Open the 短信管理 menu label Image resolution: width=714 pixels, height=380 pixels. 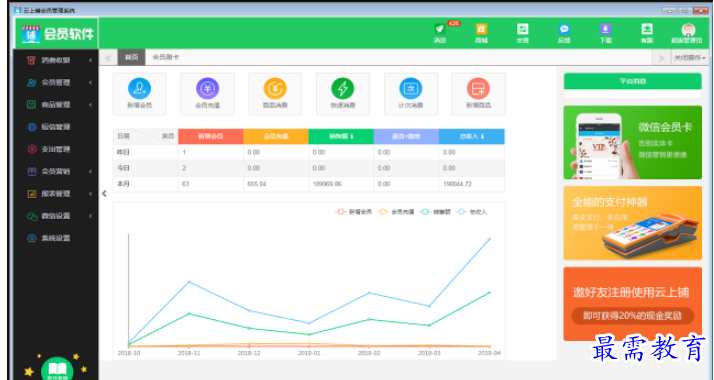click(x=56, y=127)
